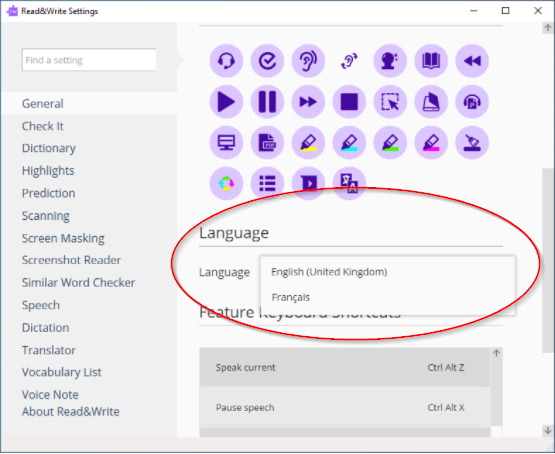Image resolution: width=555 pixels, height=454 pixels.
Task: Select the Pause speech shortcut row
Action: pos(345,407)
